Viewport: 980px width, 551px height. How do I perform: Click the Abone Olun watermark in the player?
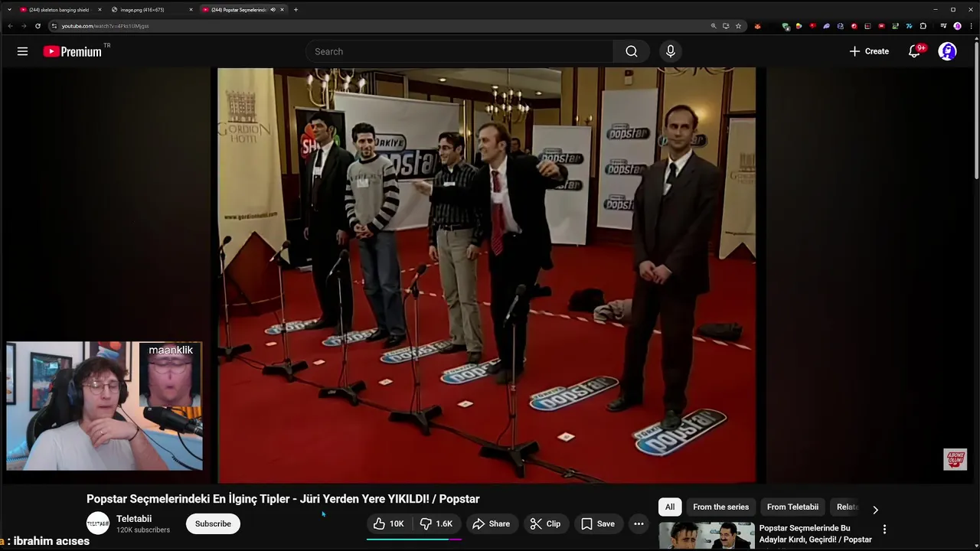click(955, 459)
